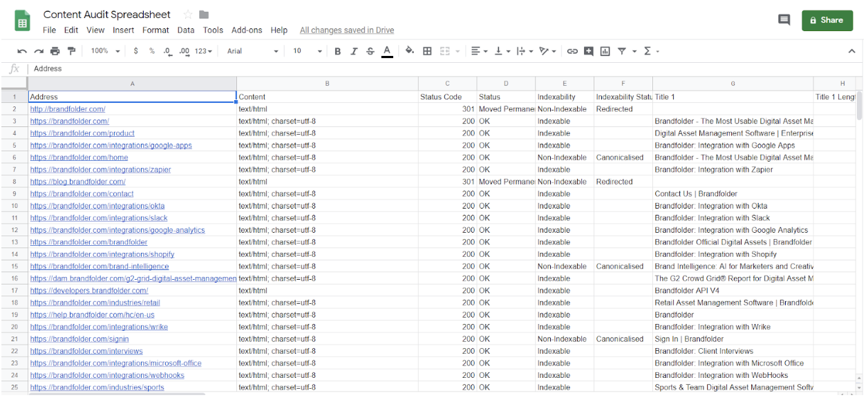Decrease decimal places
This screenshot has height=402, width=868.
coord(168,51)
